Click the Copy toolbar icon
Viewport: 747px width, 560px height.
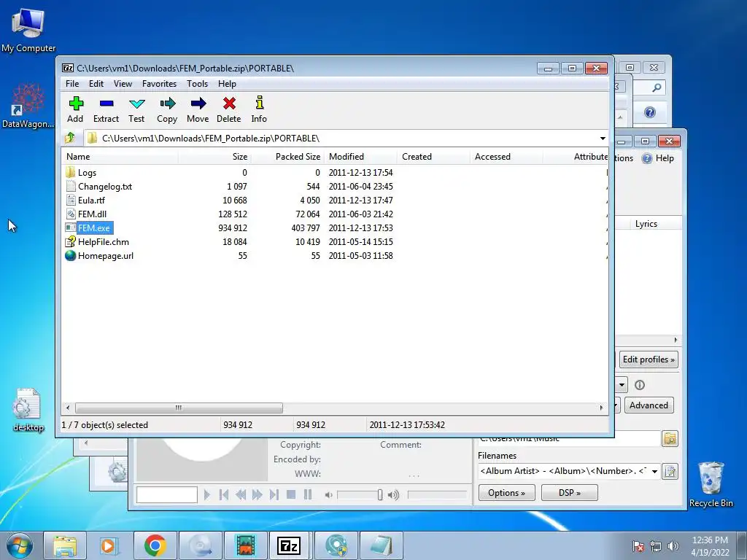[x=167, y=109]
